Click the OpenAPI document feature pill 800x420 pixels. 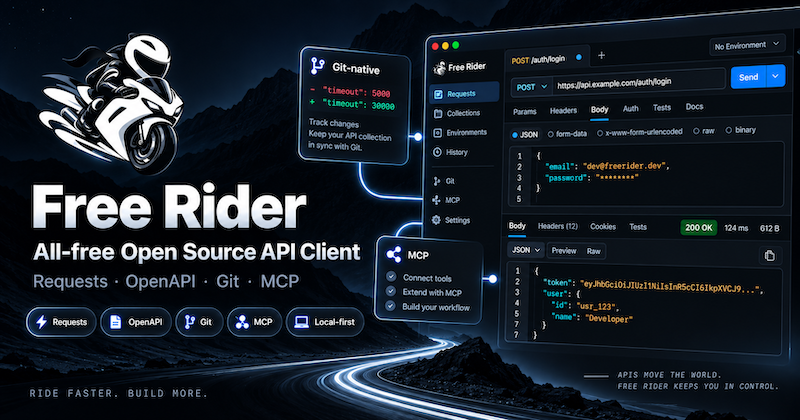136,322
